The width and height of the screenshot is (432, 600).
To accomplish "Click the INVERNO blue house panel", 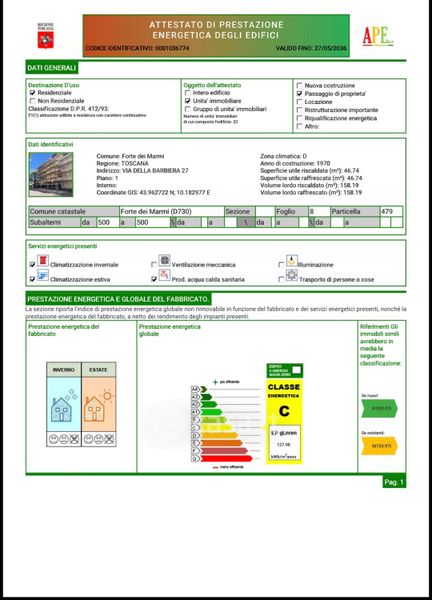I will [64, 404].
